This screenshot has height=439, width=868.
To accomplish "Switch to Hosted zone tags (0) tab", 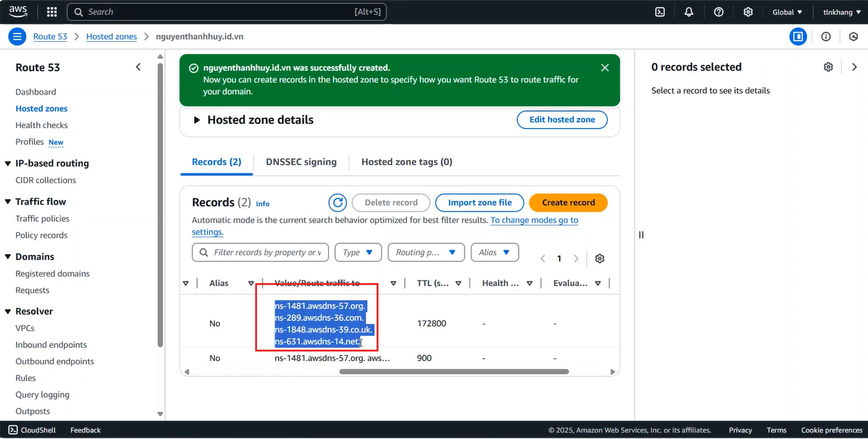I will point(407,162).
